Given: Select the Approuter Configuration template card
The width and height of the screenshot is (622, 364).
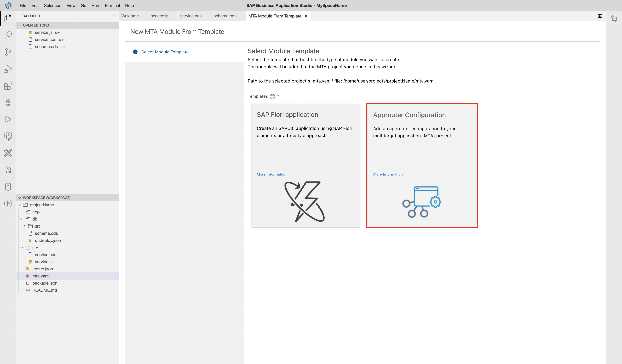Looking at the screenshot, I should [x=422, y=165].
